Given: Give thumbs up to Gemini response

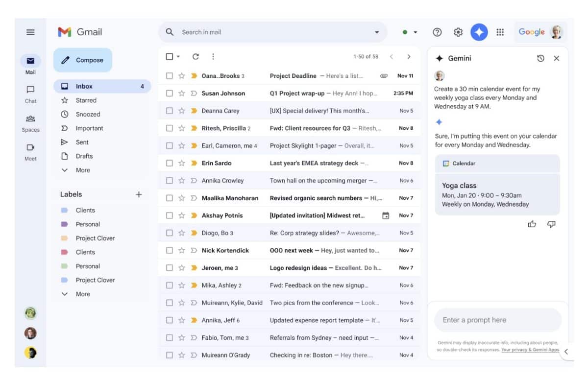Looking at the screenshot, I should click(x=532, y=224).
